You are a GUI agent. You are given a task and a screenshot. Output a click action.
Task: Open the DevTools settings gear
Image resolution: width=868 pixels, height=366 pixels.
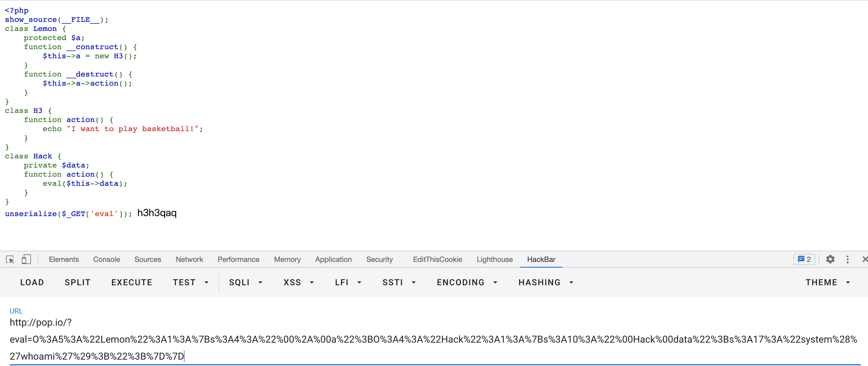click(830, 259)
